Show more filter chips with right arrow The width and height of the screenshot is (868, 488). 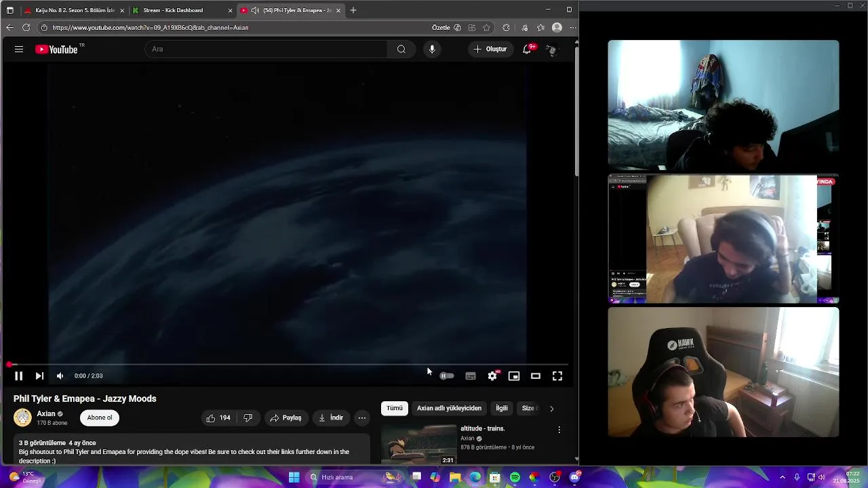pyautogui.click(x=551, y=409)
